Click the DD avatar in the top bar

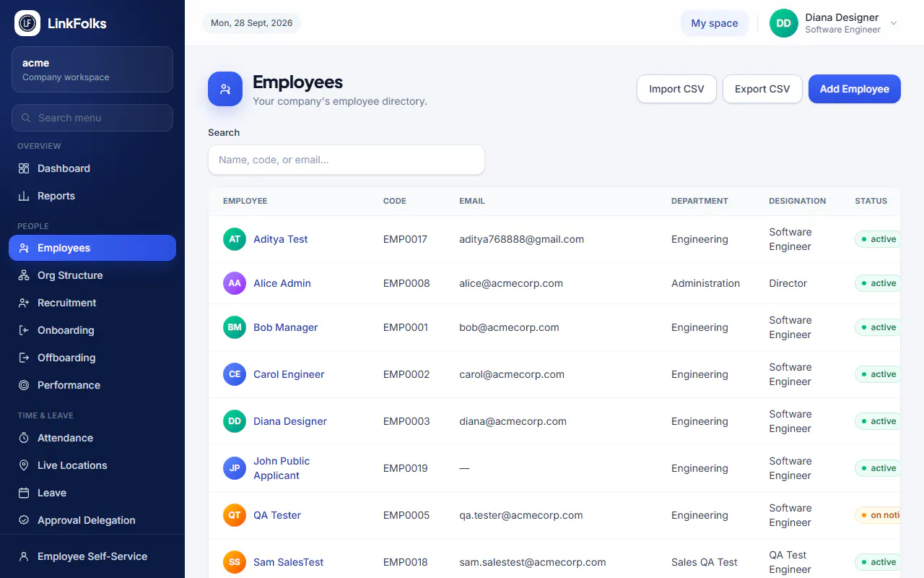click(x=784, y=23)
